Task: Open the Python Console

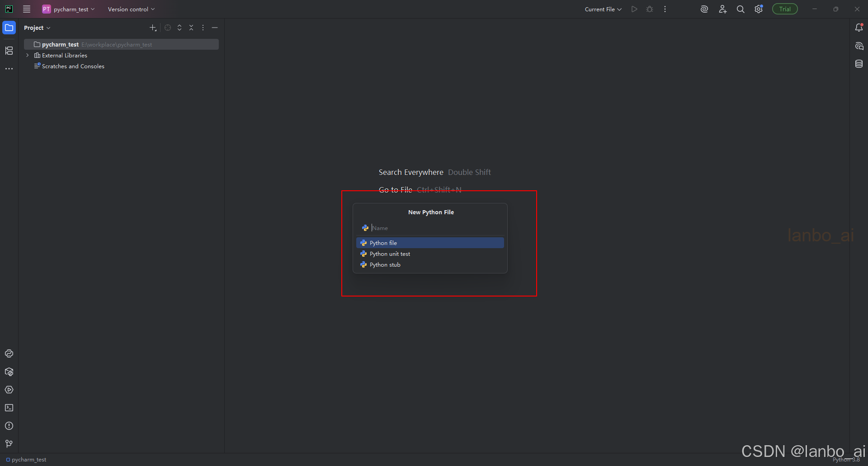Action: click(x=9, y=353)
